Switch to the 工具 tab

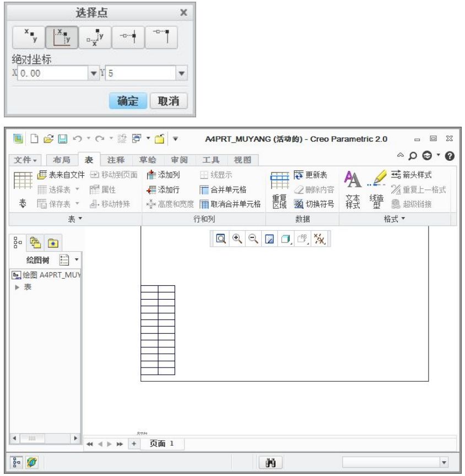click(210, 160)
